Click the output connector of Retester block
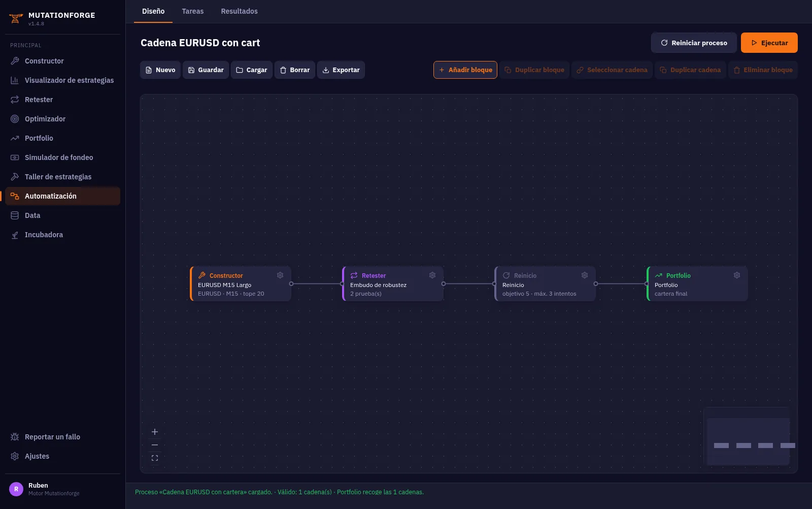Image resolution: width=812 pixels, height=509 pixels. coord(444,284)
